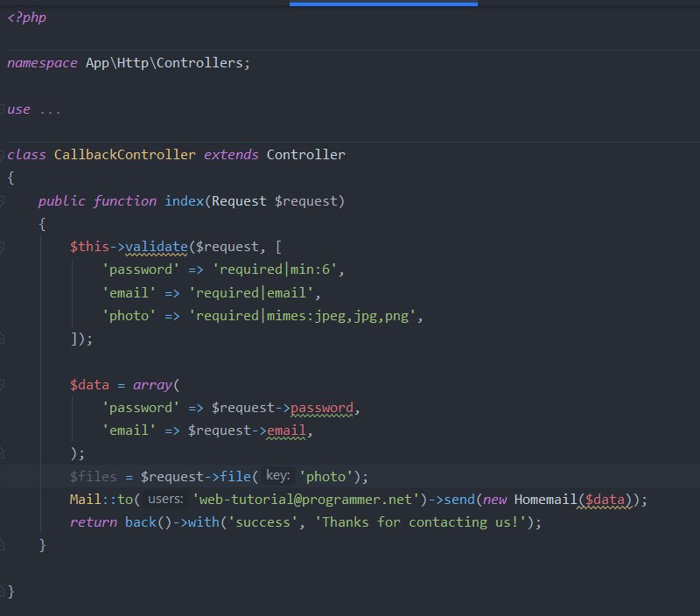Click the greyed $files variable
700x616 pixels.
93,477
